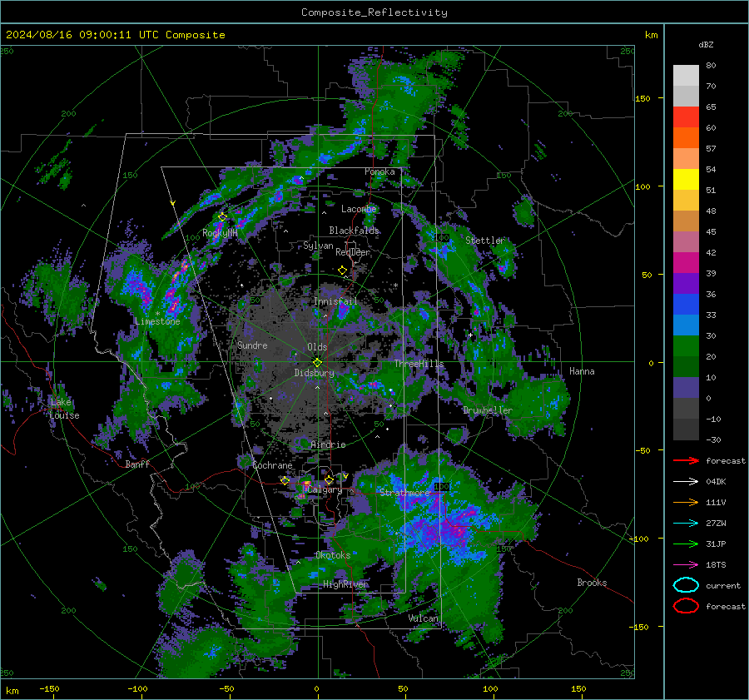The image size is (749, 700).
Task: Select the Okotoks town label
Action: (333, 555)
